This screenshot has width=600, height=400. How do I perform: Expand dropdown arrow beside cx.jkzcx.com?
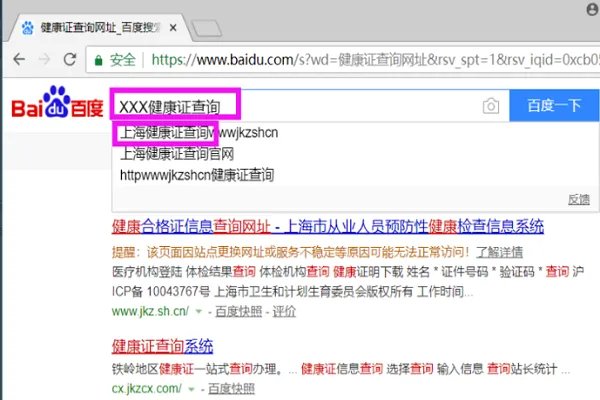(191, 389)
